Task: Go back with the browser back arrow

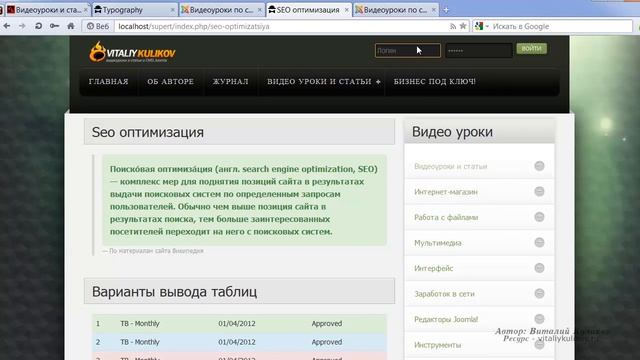Action: pyautogui.click(x=7, y=26)
